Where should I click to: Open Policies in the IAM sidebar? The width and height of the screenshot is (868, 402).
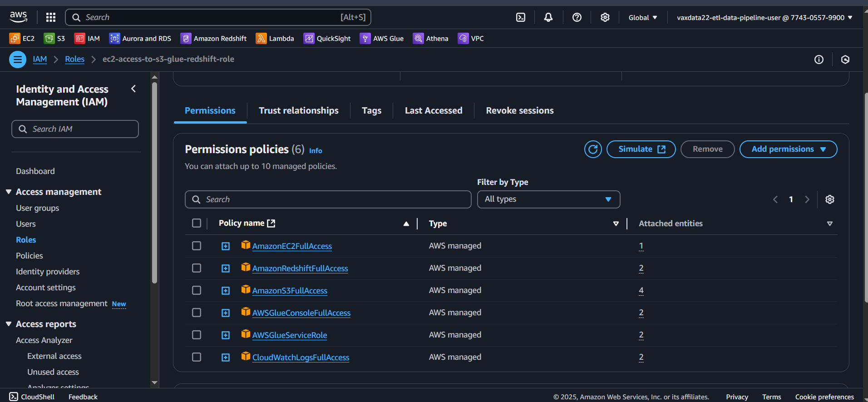point(30,256)
